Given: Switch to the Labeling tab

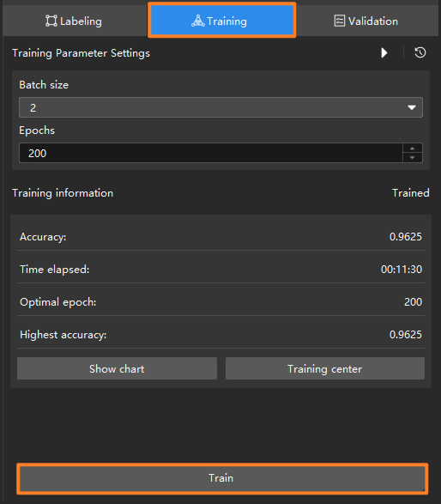Looking at the screenshot, I should click(x=74, y=21).
